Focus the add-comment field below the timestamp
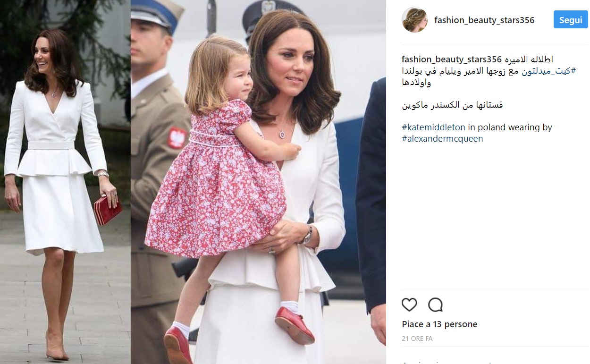The image size is (590, 364). point(494,361)
